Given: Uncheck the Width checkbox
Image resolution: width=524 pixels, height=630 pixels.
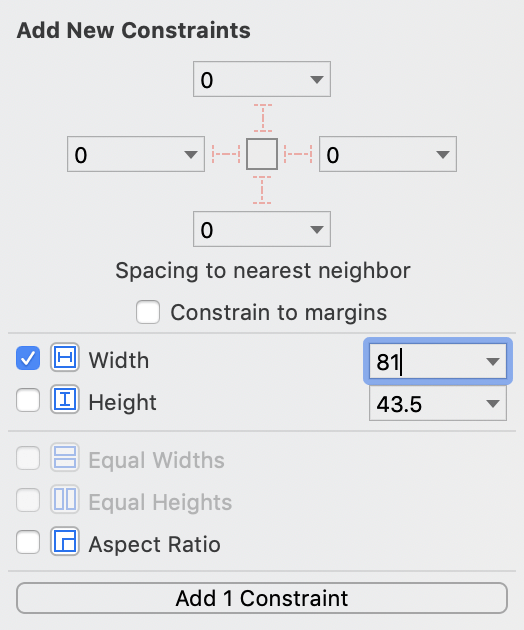Looking at the screenshot, I should [x=28, y=358].
